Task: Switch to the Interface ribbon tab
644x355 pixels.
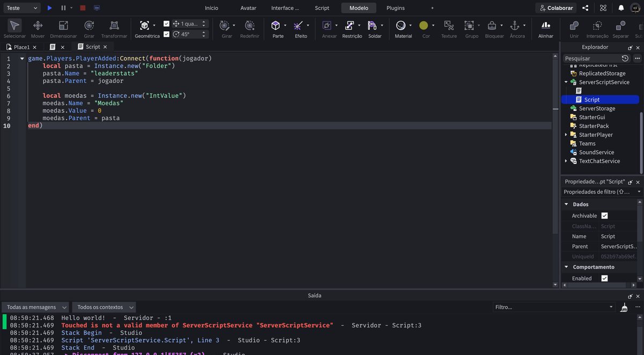Action: [285, 8]
